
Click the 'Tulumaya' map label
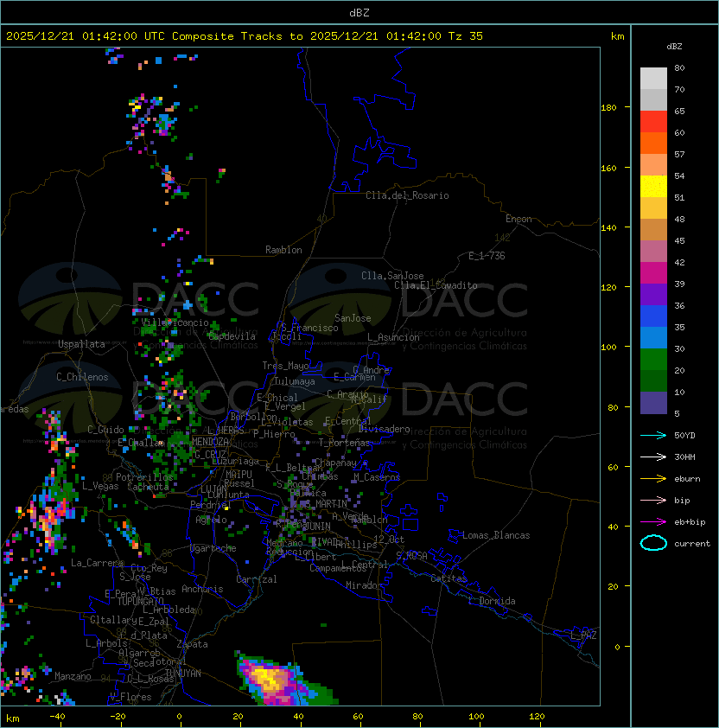[295, 381]
